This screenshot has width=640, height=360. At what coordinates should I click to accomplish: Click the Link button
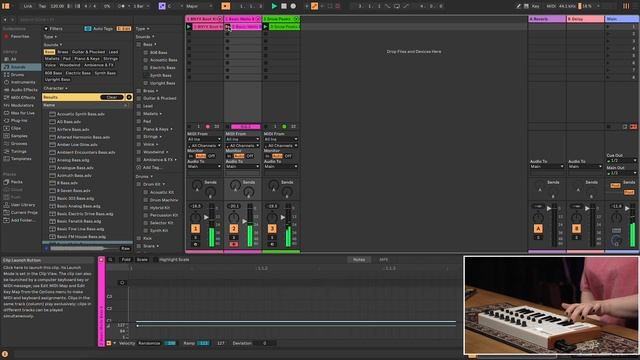coord(28,6)
